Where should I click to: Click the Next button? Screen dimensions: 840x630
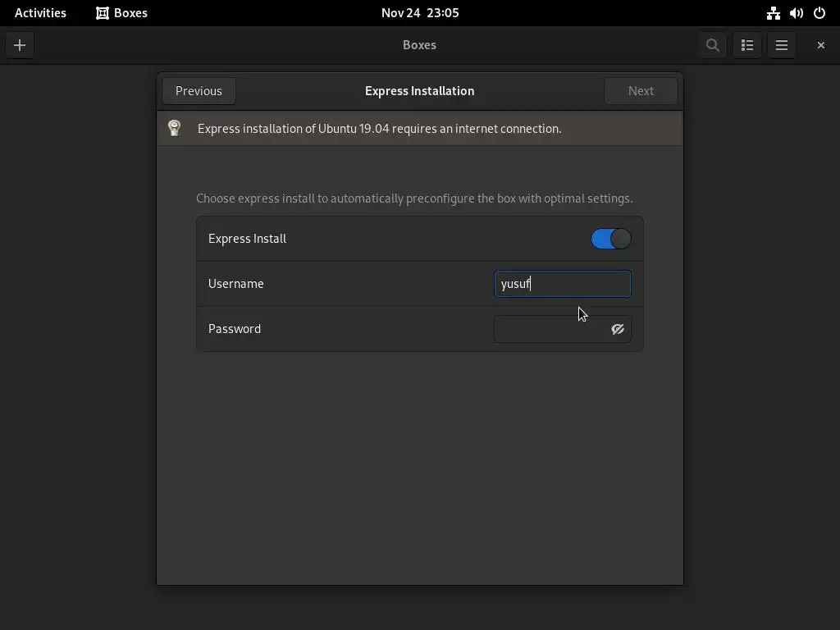tap(641, 90)
